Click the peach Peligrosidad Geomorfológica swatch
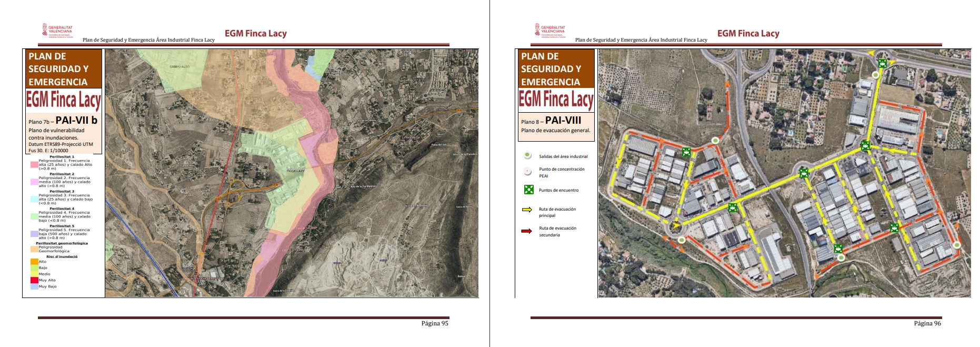Image resolution: width=980 pixels, height=347 pixels. point(34,249)
